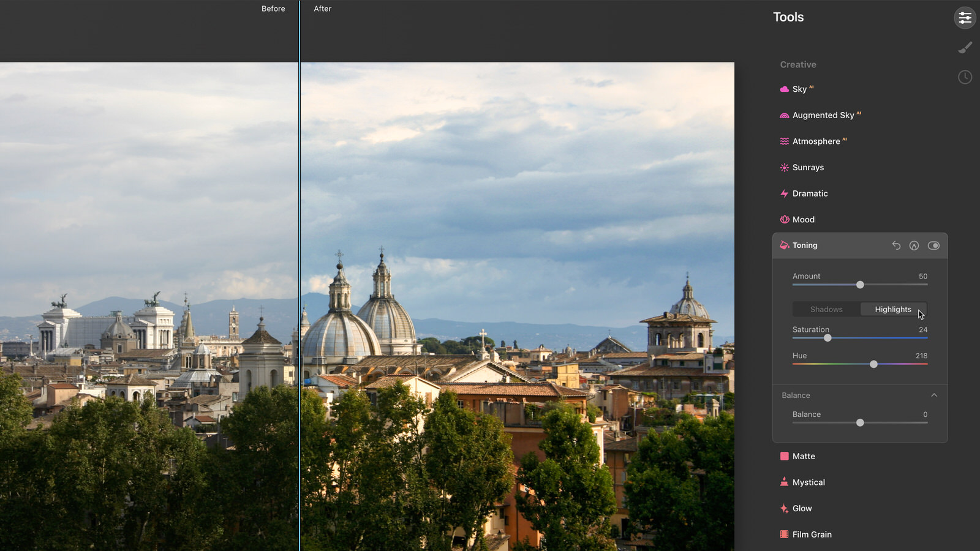Click the Before label
This screenshot has height=551, width=980.
click(273, 9)
